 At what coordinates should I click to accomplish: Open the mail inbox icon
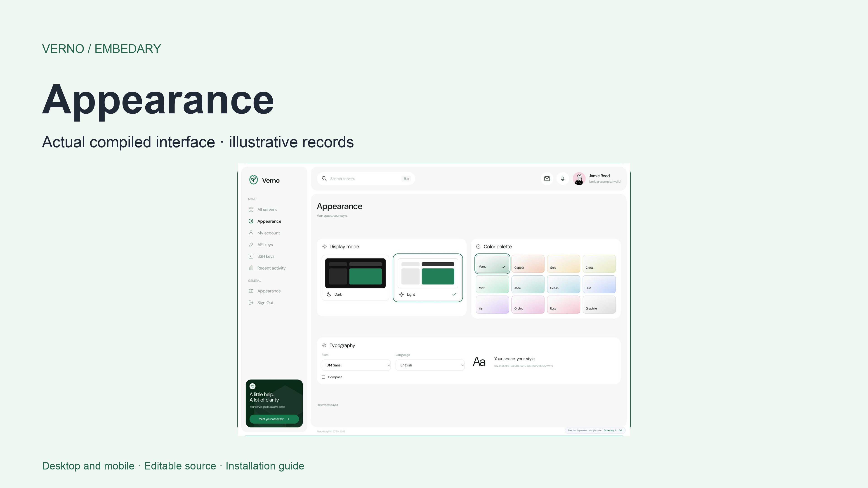[547, 178]
